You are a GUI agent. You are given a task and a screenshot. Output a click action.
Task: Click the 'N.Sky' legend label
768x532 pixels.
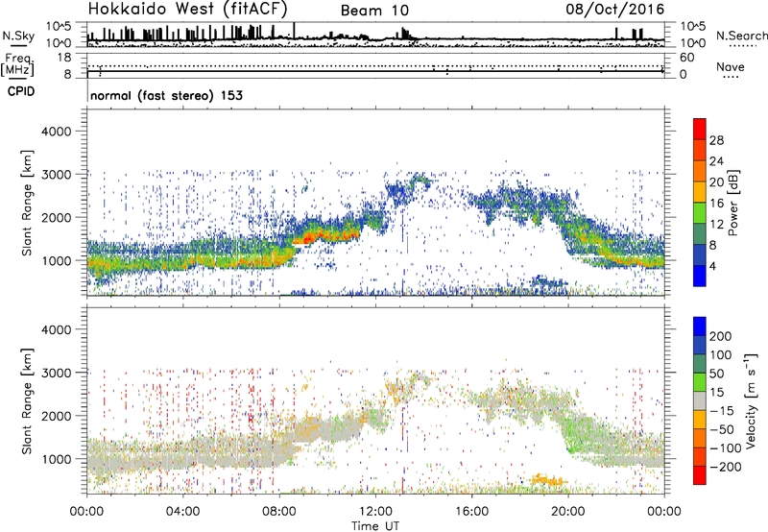[x=18, y=36]
